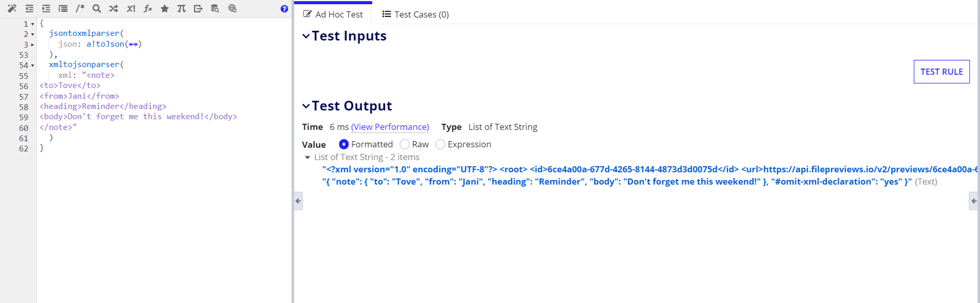Click the </note>" closing line
Screen dimensions: 980x303
pos(58,127)
